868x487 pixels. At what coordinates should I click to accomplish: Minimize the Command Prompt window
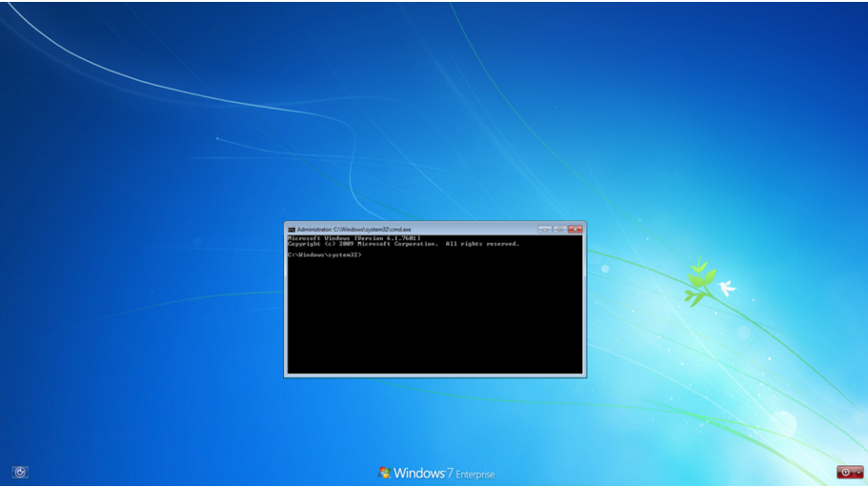tap(544, 230)
